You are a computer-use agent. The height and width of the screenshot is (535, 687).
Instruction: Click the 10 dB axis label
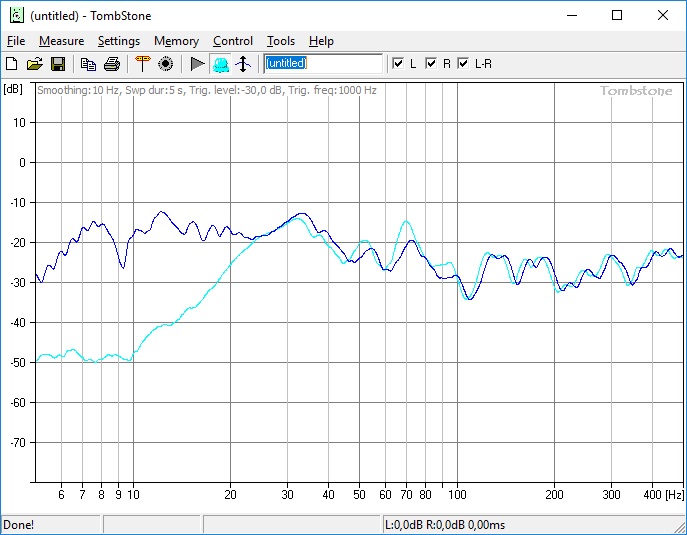point(19,123)
